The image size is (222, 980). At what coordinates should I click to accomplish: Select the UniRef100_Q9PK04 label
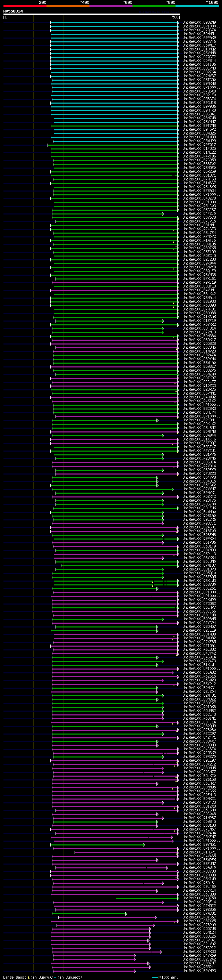pos(199,539)
